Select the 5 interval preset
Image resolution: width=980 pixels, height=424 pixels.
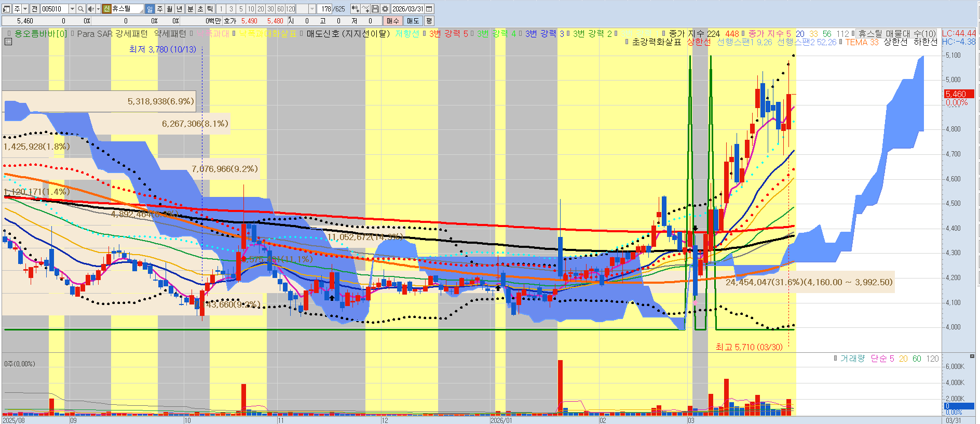tap(241, 9)
